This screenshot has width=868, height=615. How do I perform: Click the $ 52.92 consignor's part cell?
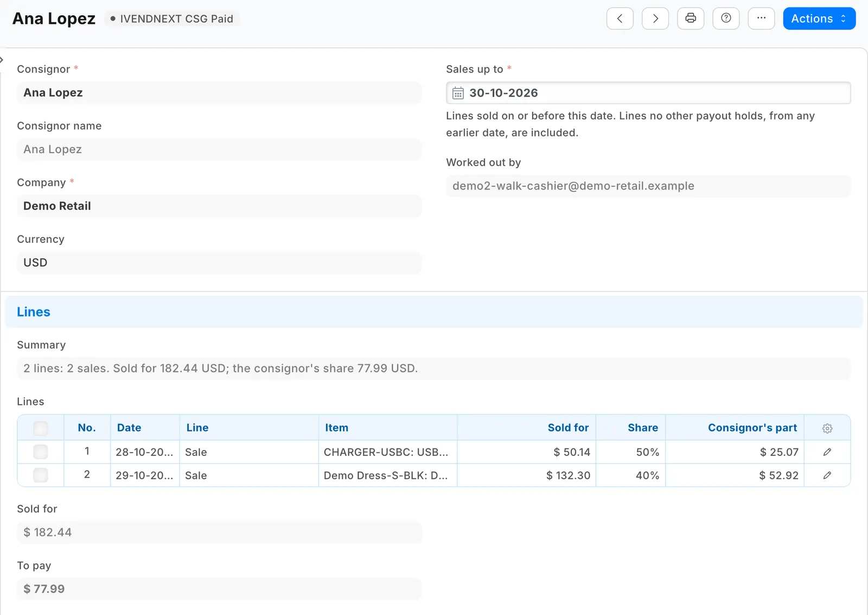point(735,475)
